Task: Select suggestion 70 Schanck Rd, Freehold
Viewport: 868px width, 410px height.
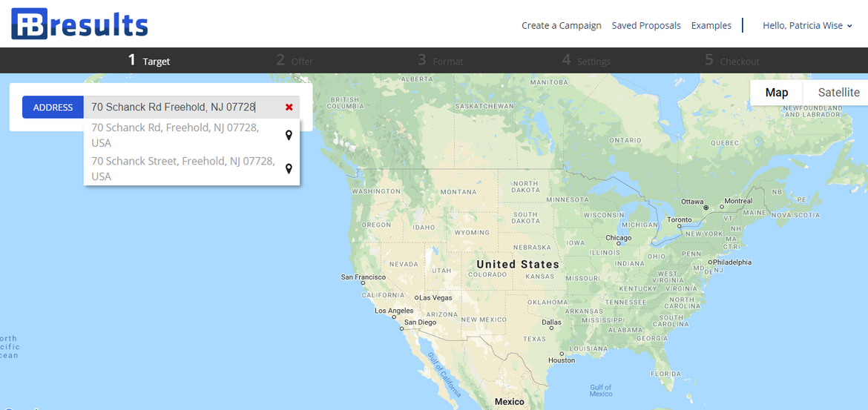Action: coord(175,135)
